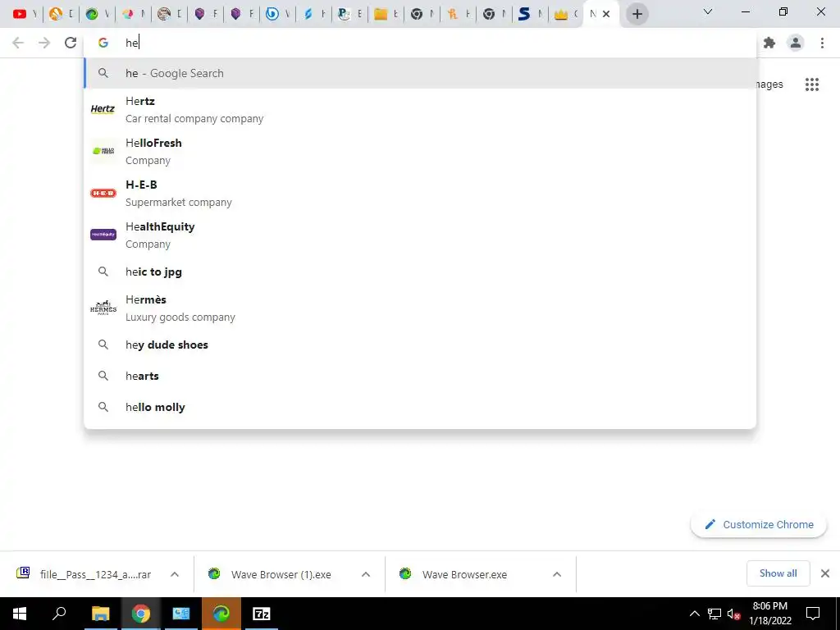Open the Extensions puzzle icon
Viewport: 840px width, 630px height.
(x=769, y=43)
